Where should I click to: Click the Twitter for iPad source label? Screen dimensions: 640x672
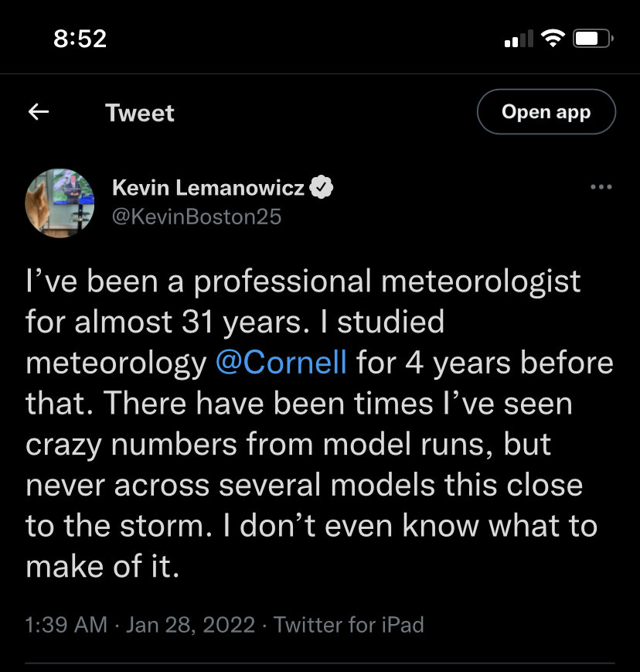coord(349,624)
